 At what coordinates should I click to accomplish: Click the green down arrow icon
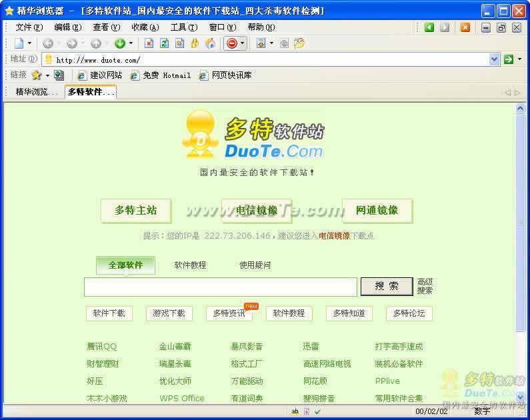(119, 43)
